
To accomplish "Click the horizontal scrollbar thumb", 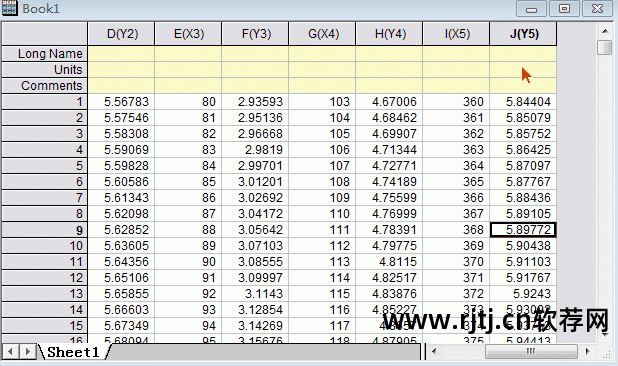I will point(531,351).
